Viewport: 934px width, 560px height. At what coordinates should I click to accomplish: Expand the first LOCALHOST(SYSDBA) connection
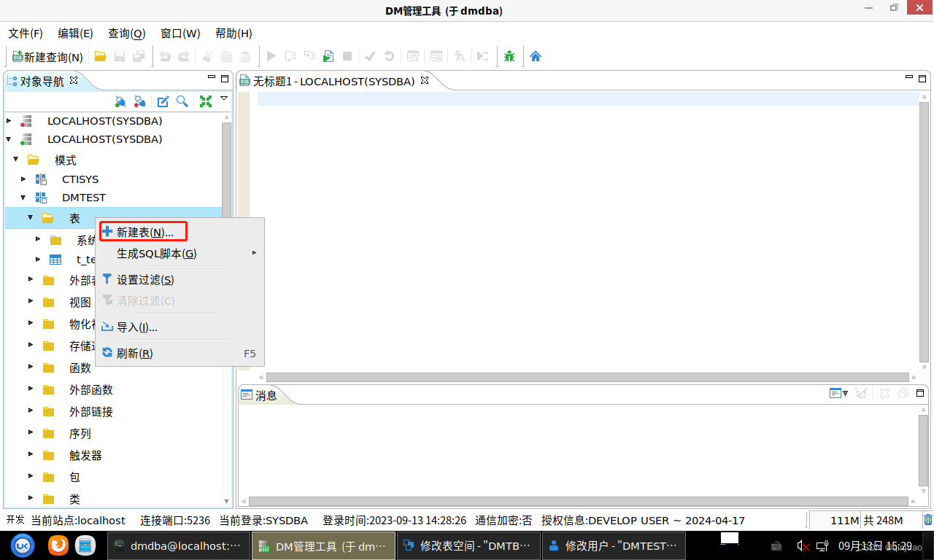pos(9,120)
